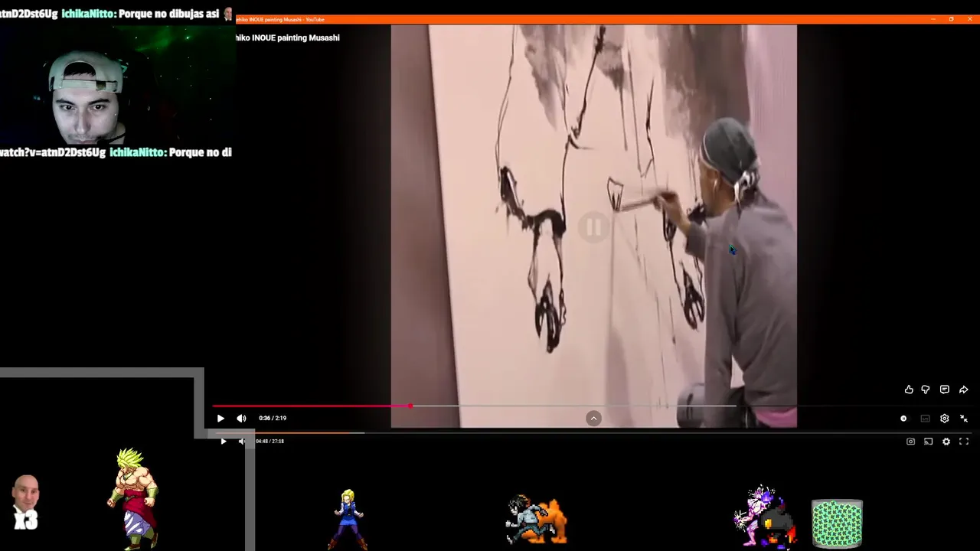Restore the YouTube browser window

click(x=951, y=19)
